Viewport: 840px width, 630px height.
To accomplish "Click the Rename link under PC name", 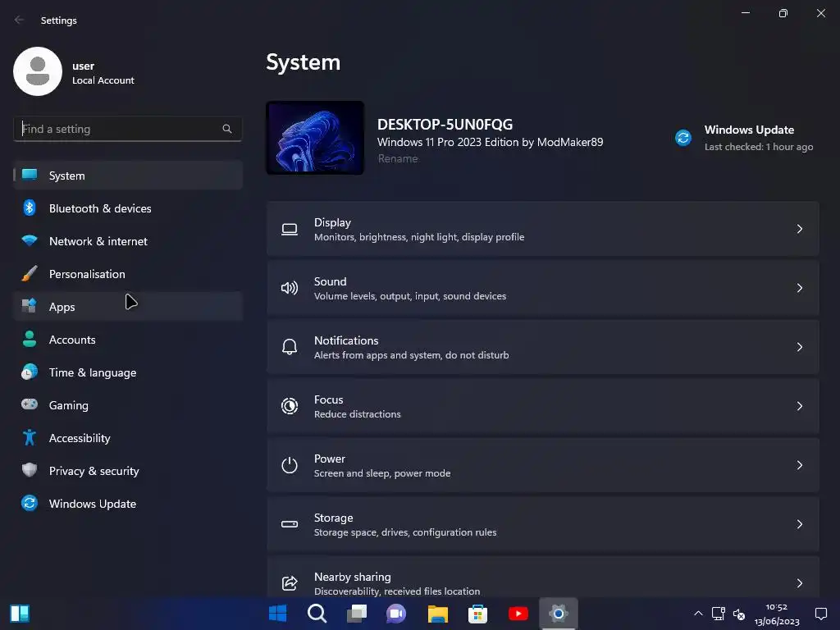I will coord(398,158).
